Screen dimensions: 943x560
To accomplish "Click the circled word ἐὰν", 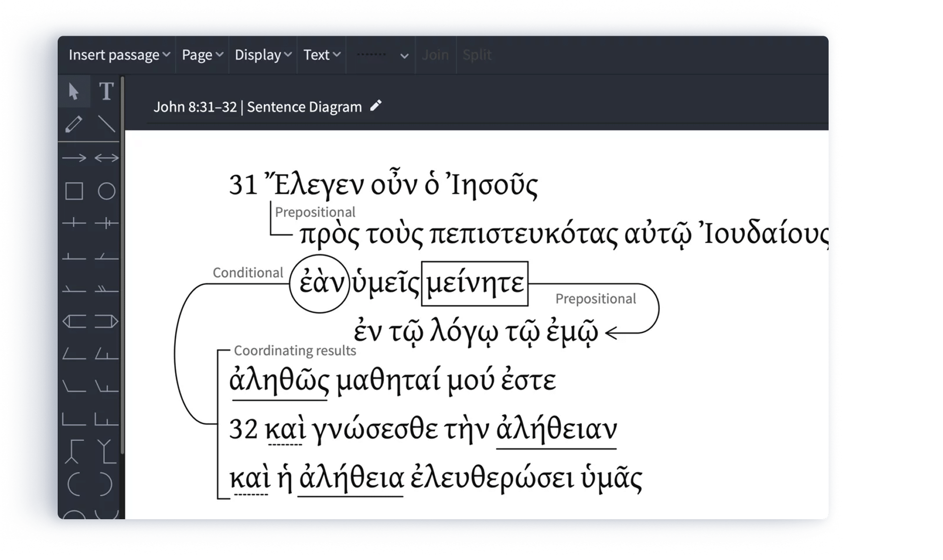I will pyautogui.click(x=321, y=283).
